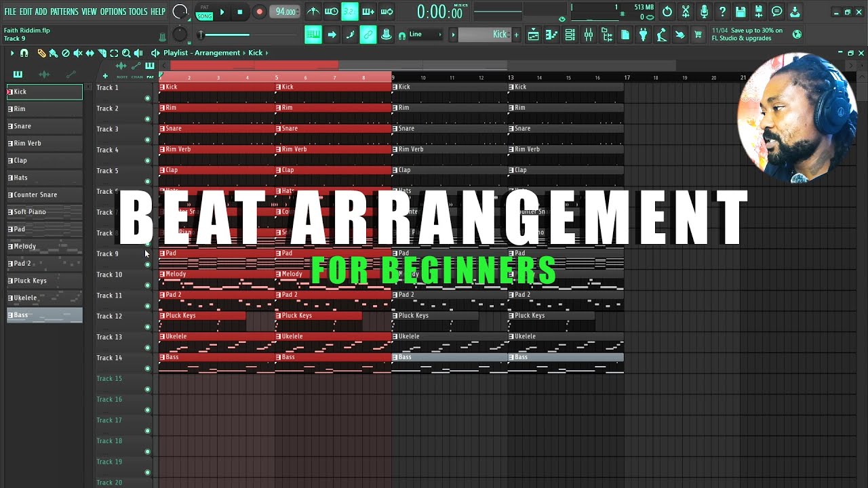Open the Browser view icon

coord(607,35)
